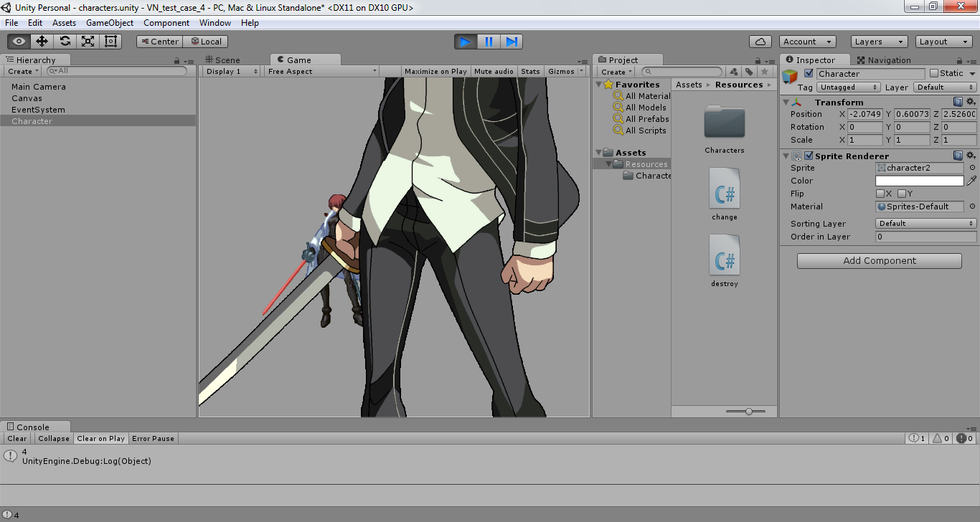
Task: Open the Layout dropdown
Action: pos(943,42)
